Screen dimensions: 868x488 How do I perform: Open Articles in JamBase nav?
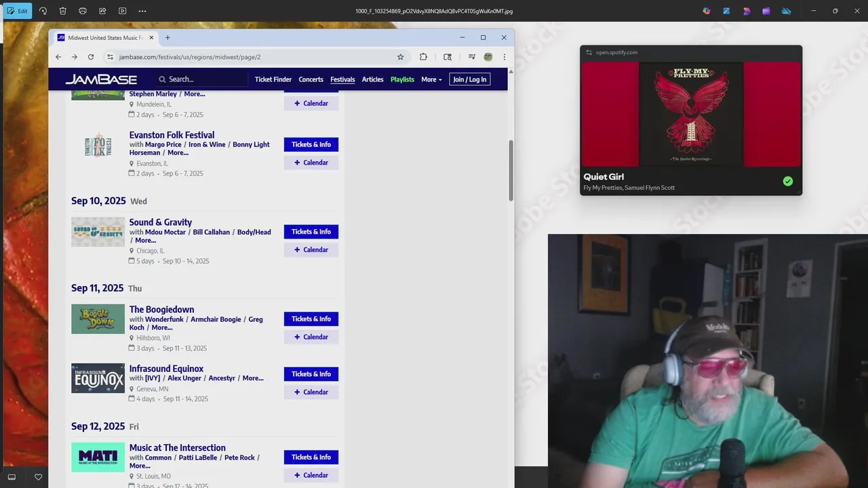pyautogui.click(x=372, y=79)
